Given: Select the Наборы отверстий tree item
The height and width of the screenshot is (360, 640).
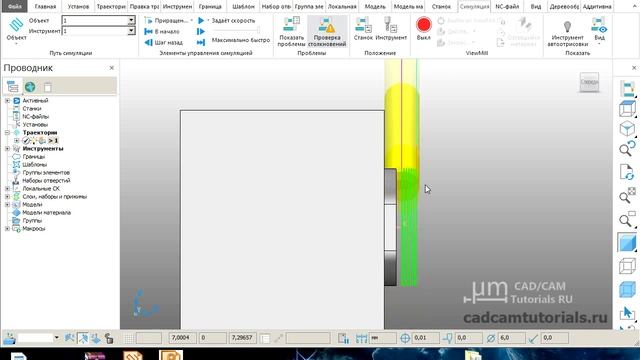Looking at the screenshot, I should click(46, 180).
